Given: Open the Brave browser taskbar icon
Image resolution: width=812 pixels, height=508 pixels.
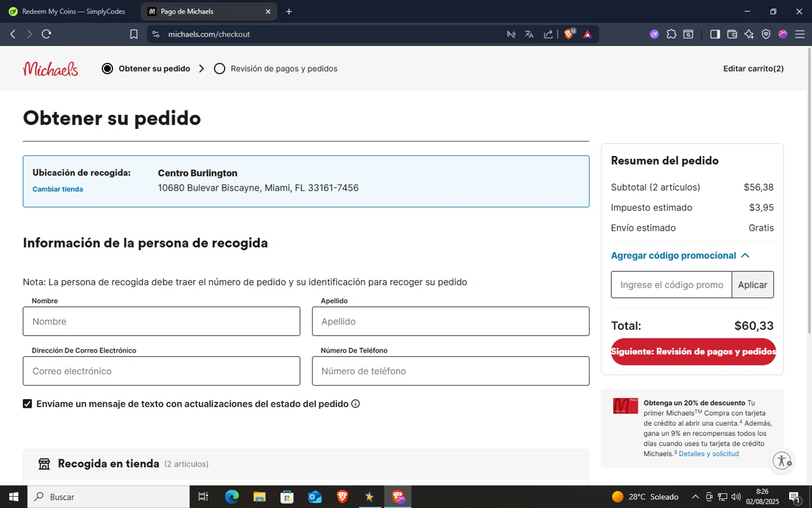Looking at the screenshot, I should pos(342,497).
